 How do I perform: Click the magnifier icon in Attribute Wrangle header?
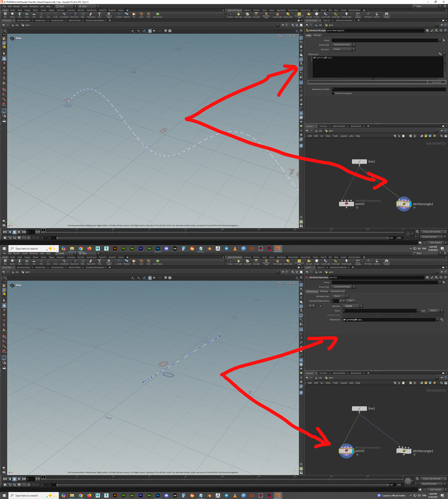coord(436,30)
